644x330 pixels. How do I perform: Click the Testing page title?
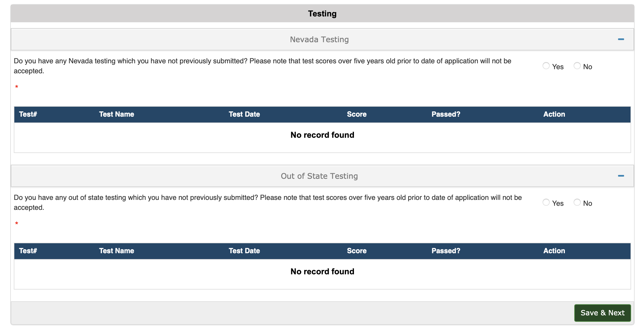click(322, 13)
